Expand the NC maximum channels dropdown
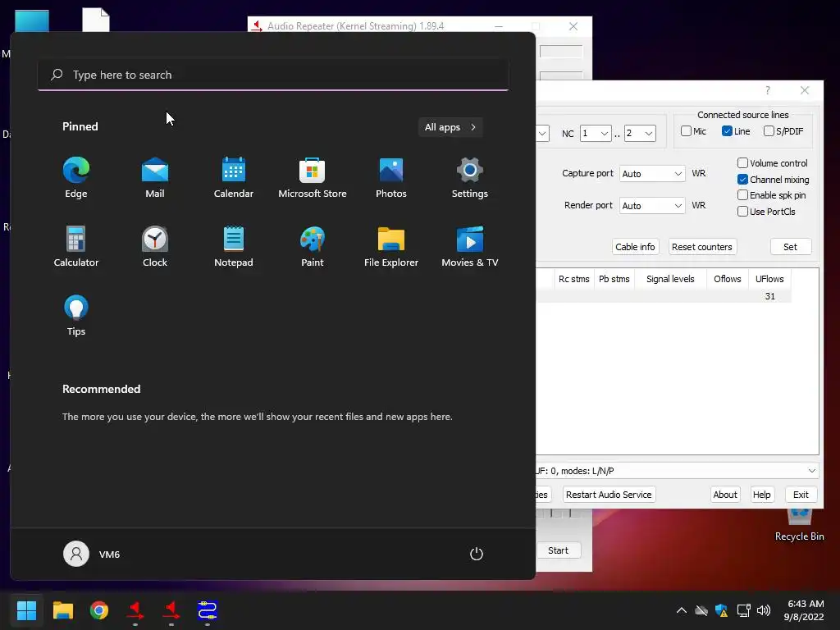Screen dimensions: 840x630 640,134
